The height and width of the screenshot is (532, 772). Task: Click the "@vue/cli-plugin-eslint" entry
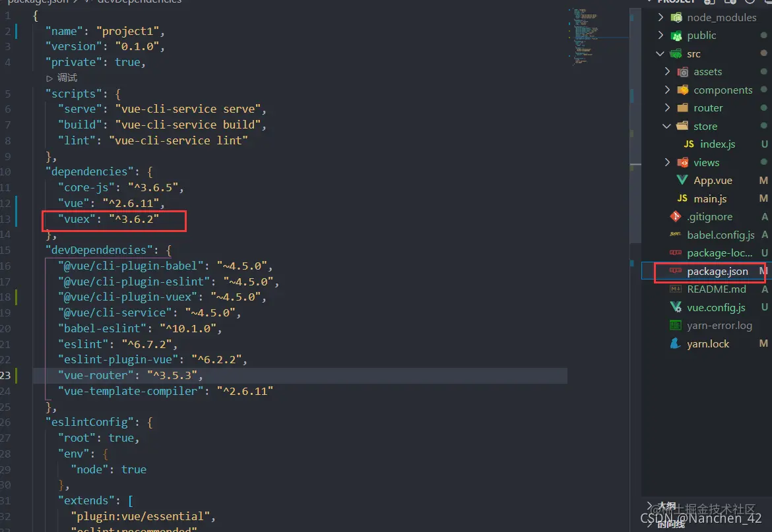pos(168,281)
